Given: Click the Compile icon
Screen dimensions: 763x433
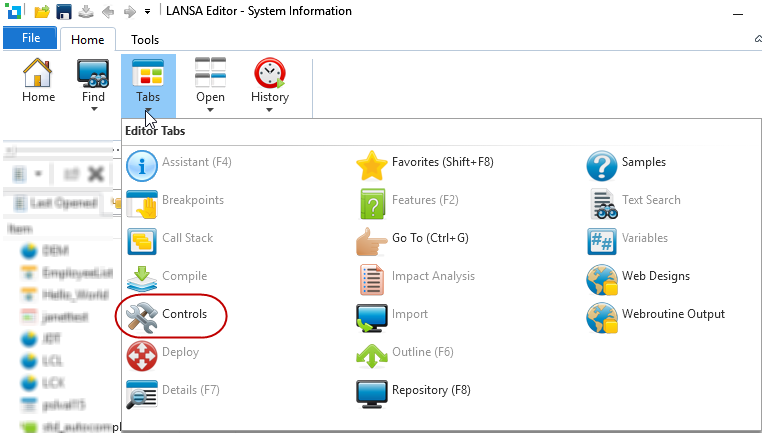Looking at the screenshot, I should pos(142,279).
